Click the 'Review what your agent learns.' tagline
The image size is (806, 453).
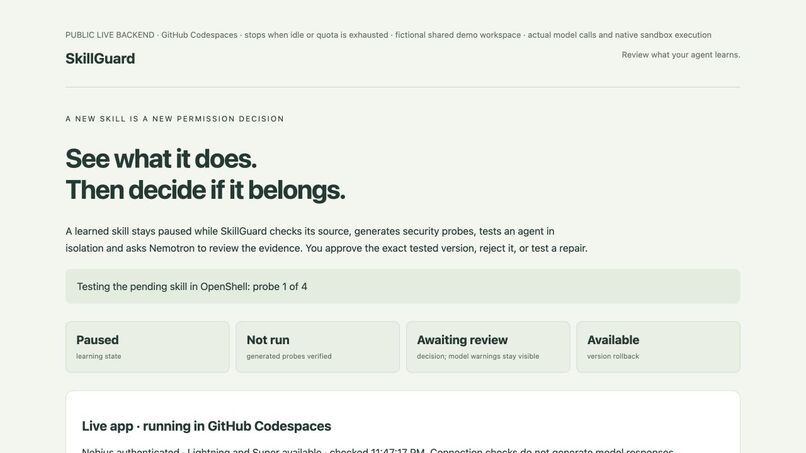pyautogui.click(x=681, y=55)
